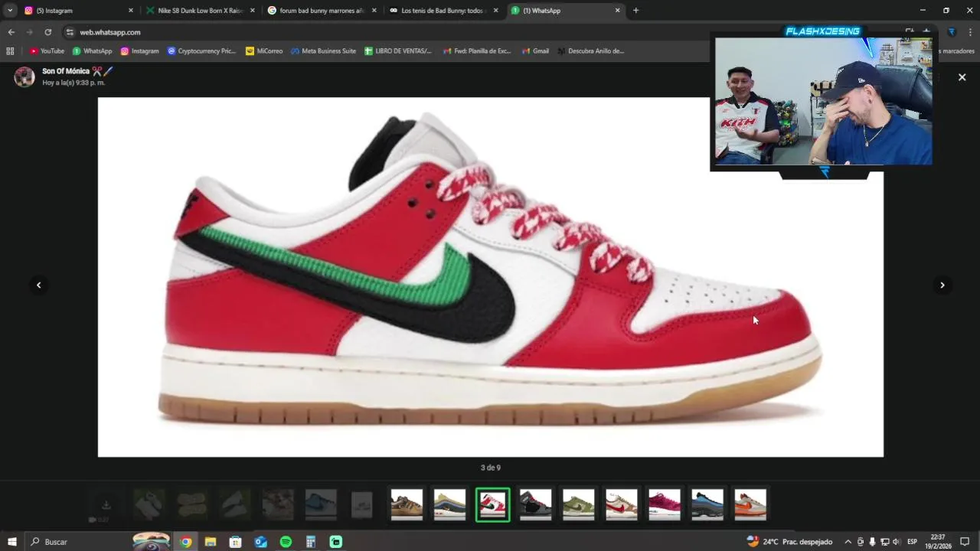This screenshot has height=551, width=980.
Task: Open the 24°C weather widget
Action: (789, 542)
